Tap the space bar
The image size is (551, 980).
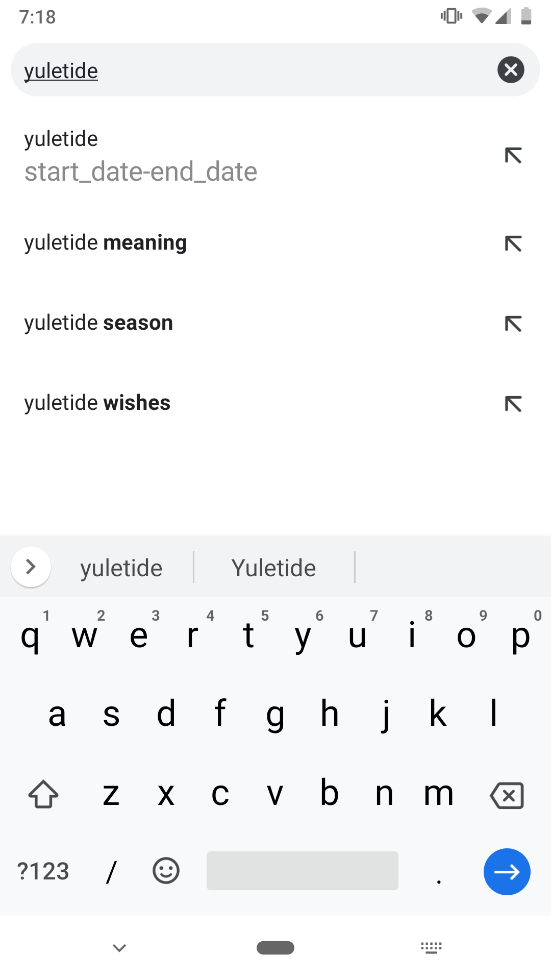point(302,871)
